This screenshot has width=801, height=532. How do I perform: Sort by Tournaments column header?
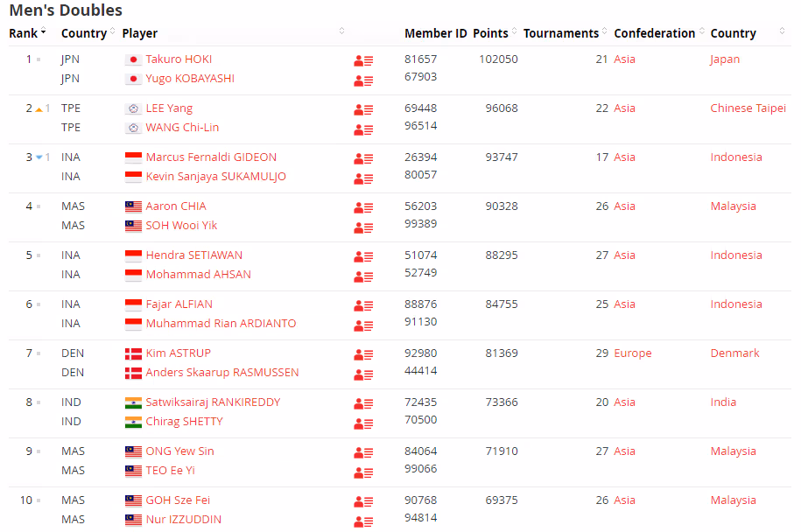[561, 33]
